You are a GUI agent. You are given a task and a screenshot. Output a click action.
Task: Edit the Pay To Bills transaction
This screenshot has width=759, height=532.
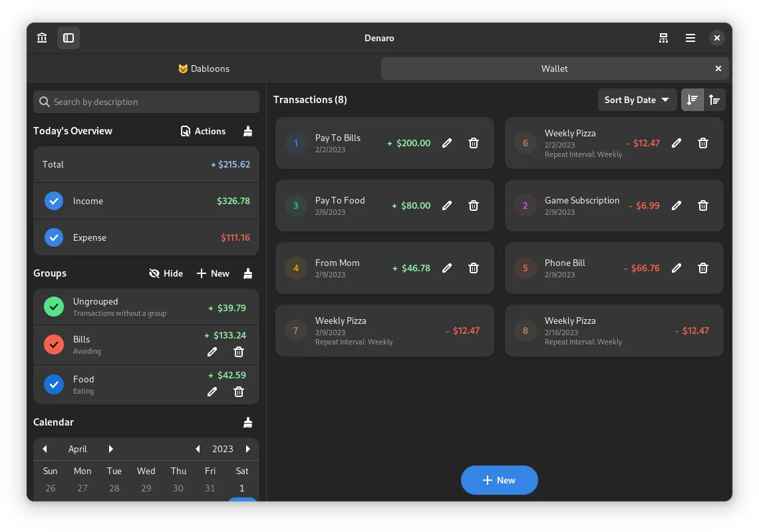[447, 143]
